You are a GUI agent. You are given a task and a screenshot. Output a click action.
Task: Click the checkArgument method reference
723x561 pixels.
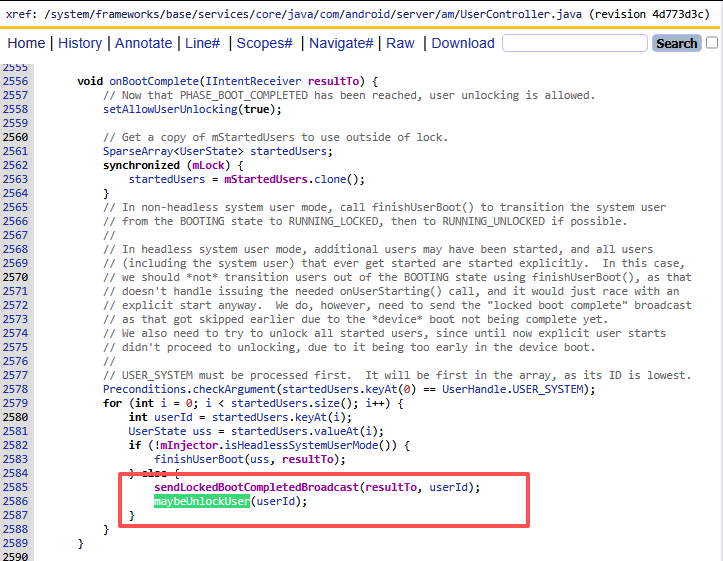[234, 390]
